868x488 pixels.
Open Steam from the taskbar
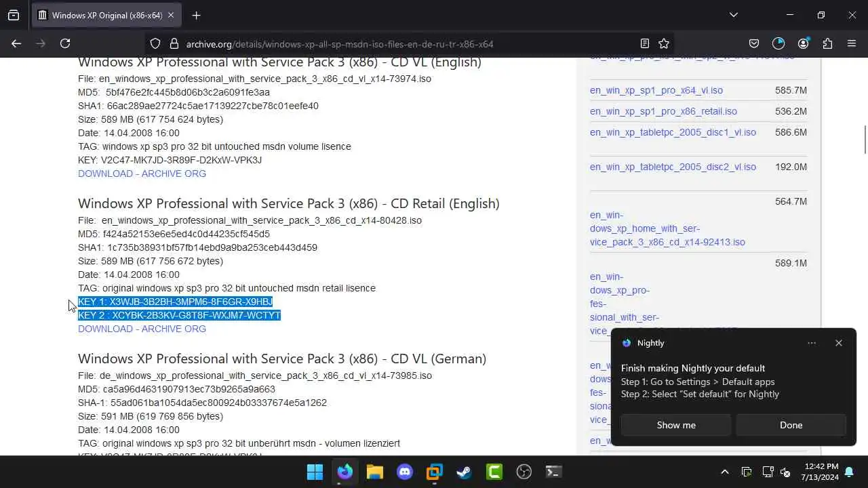click(x=464, y=472)
